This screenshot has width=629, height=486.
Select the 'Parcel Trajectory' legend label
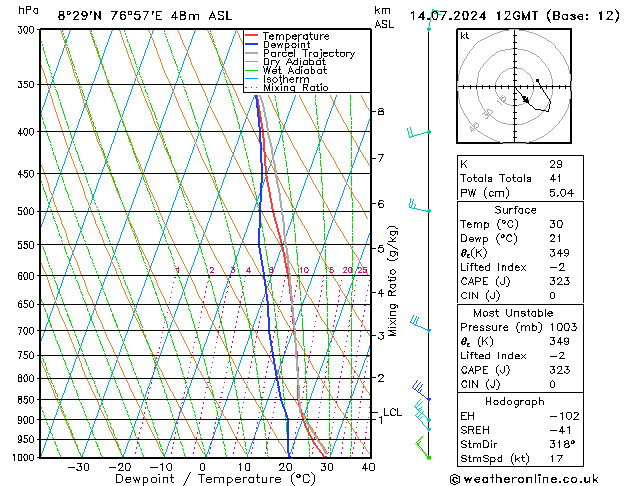tap(309, 53)
